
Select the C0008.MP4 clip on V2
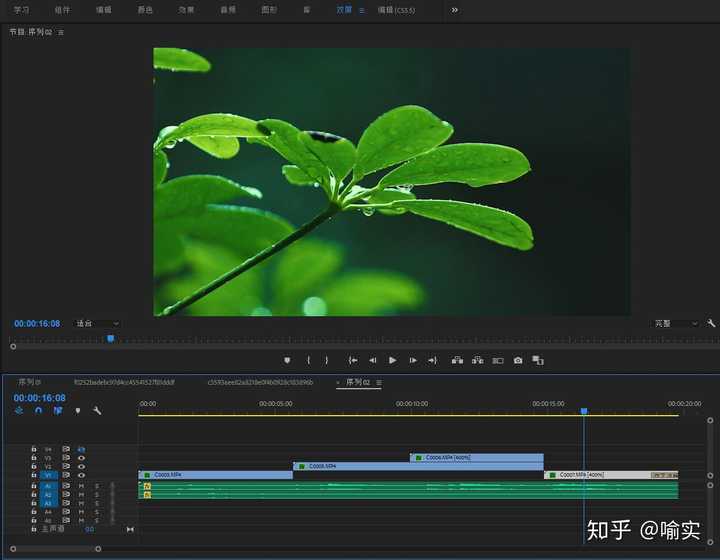418,466
